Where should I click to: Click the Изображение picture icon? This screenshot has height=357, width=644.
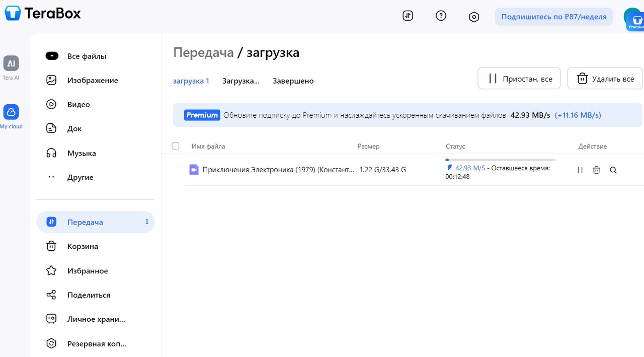click(51, 80)
